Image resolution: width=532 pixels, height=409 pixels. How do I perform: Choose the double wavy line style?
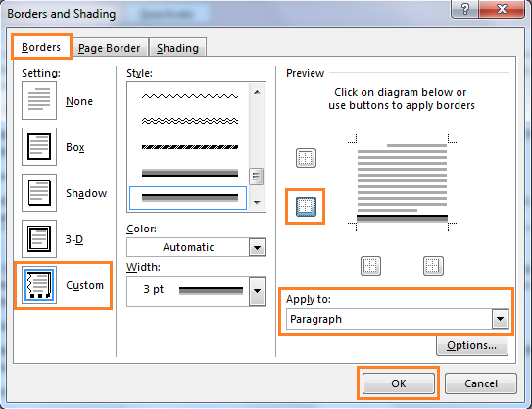coord(190,121)
